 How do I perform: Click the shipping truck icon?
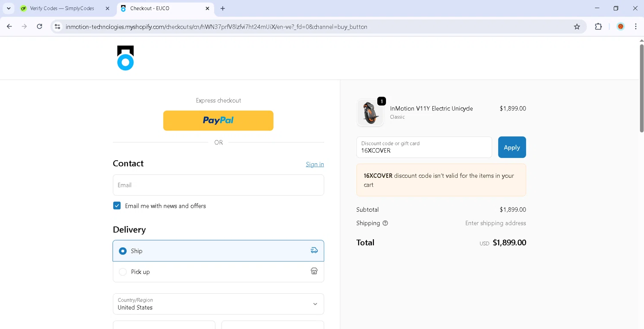tap(314, 250)
